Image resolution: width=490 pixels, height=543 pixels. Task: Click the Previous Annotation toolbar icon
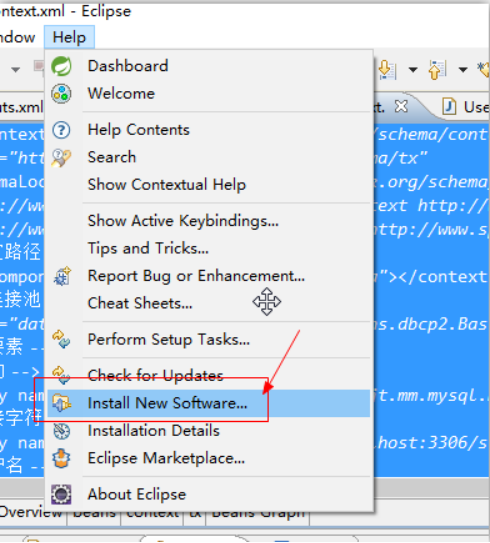[437, 70]
